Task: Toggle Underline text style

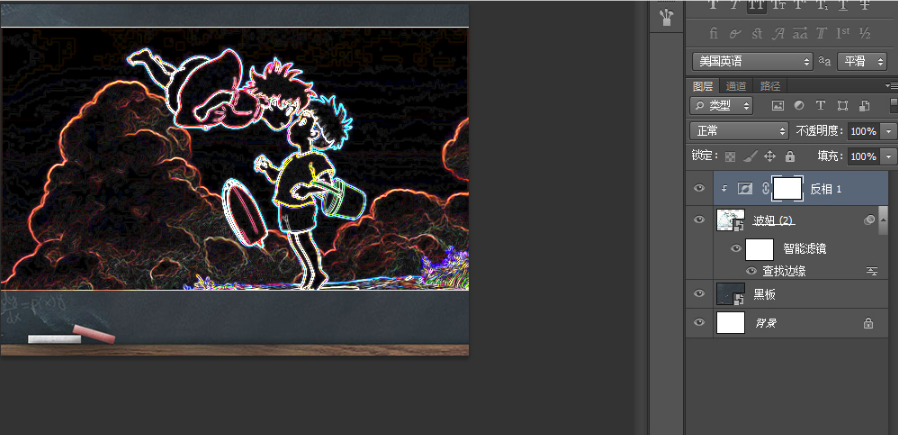Action: coord(843,5)
